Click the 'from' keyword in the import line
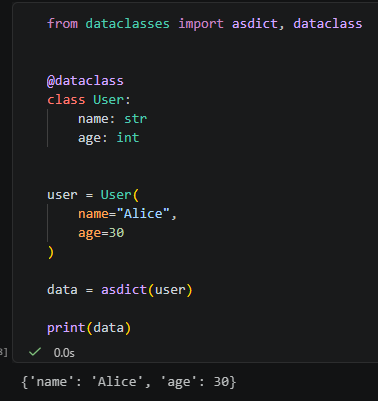Viewport: 378px width, 401px height. (62, 24)
